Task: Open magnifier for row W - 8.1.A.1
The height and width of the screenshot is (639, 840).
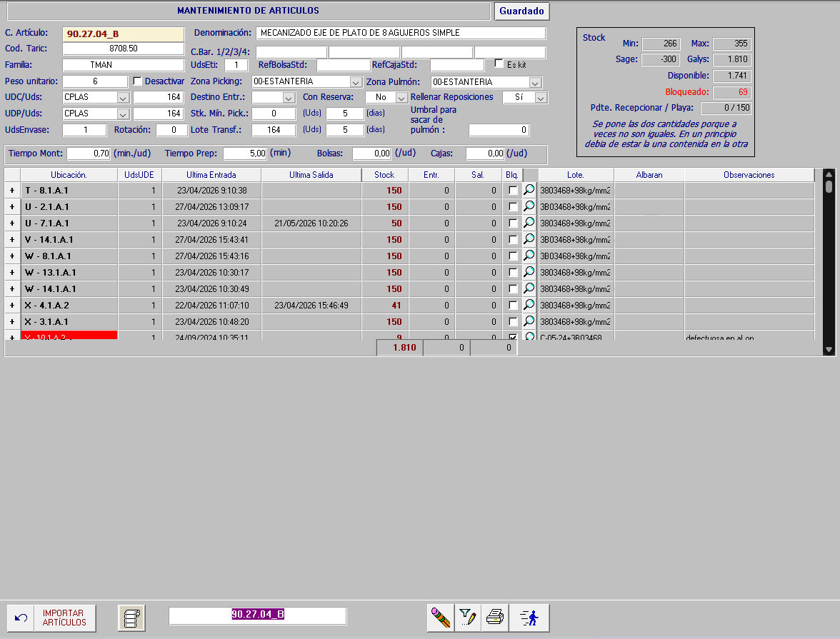Action: pos(529,256)
